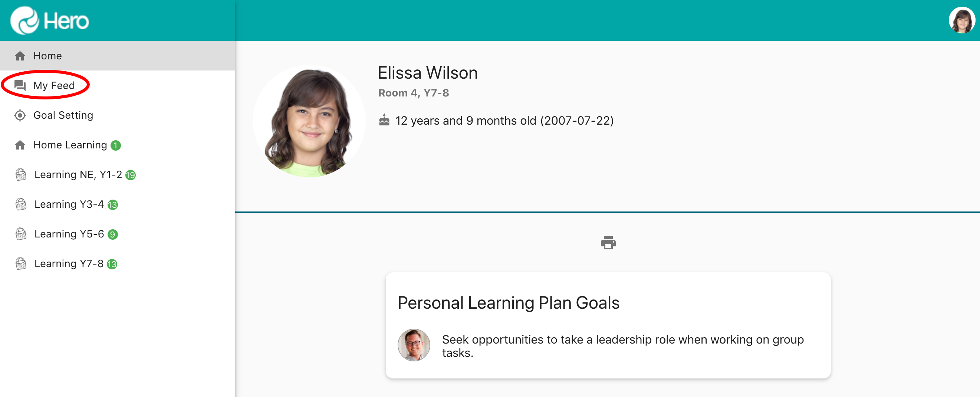
Task: Open Home Learning section
Action: tap(70, 145)
